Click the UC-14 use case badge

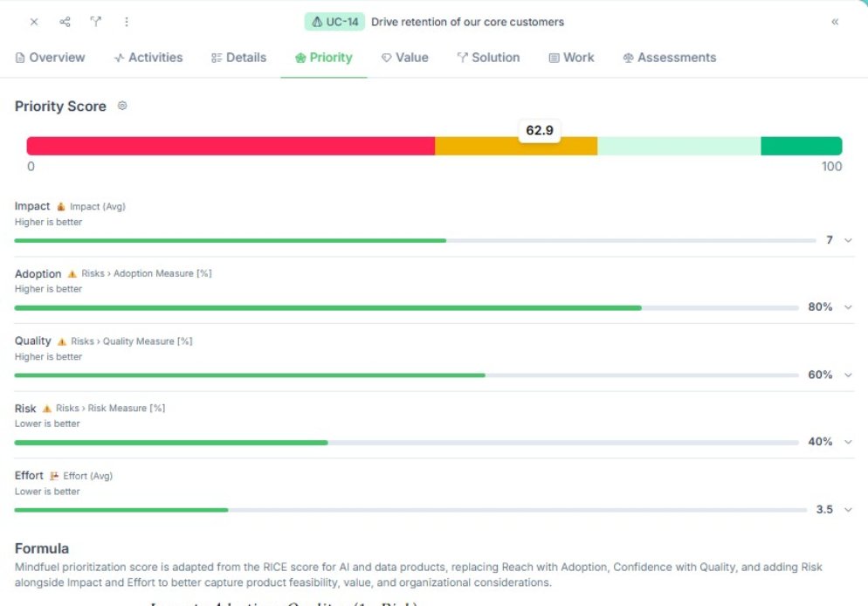click(335, 22)
